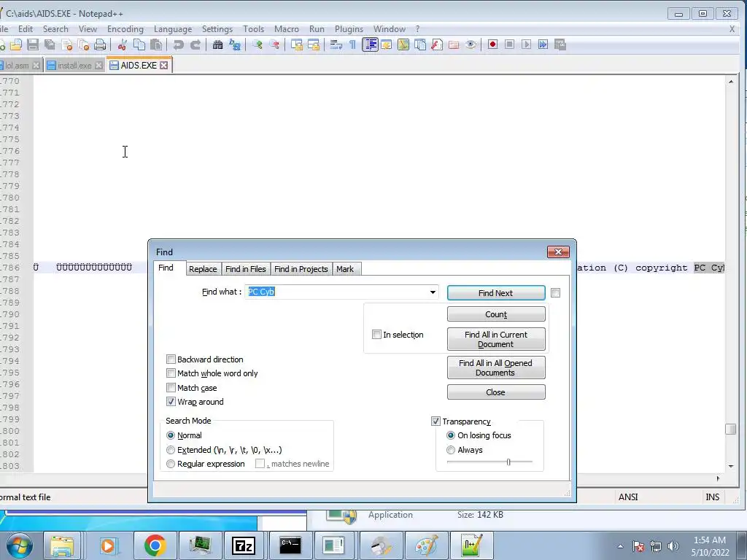The width and height of the screenshot is (747, 560).
Task: Toggle the Word Wrap toolbar icon
Action: [336, 44]
